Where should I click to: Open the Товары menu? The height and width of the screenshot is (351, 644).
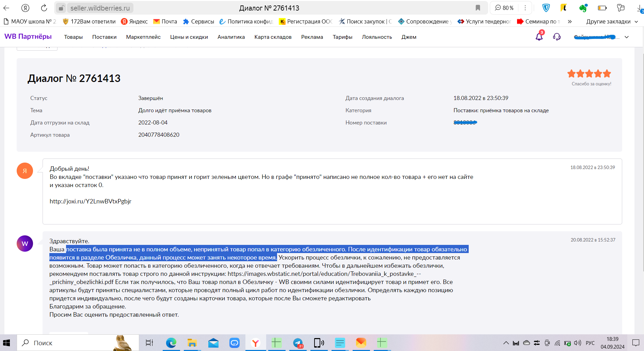pos(73,37)
